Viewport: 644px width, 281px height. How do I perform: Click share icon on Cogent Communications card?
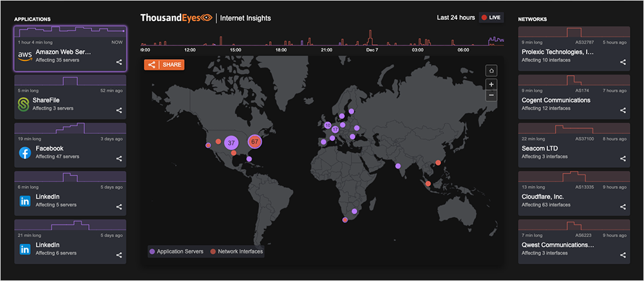click(623, 111)
